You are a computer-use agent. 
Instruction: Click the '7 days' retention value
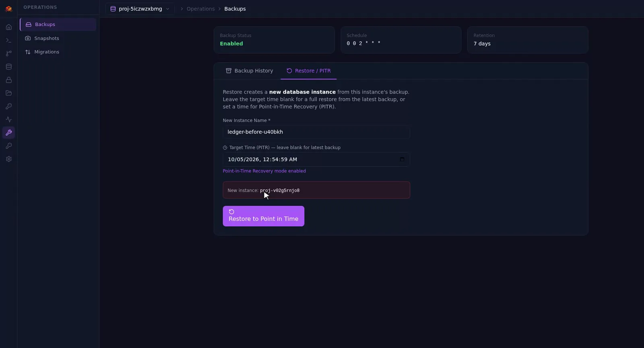pyautogui.click(x=482, y=43)
